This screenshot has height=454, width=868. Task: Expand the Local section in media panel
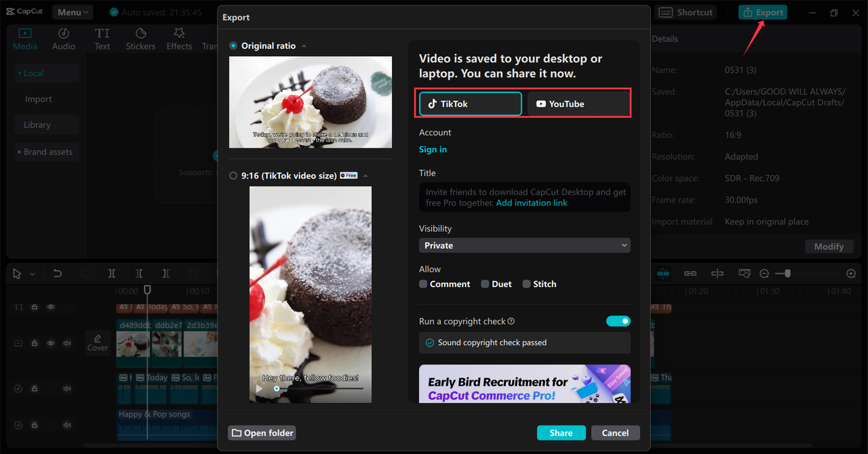[x=47, y=73]
